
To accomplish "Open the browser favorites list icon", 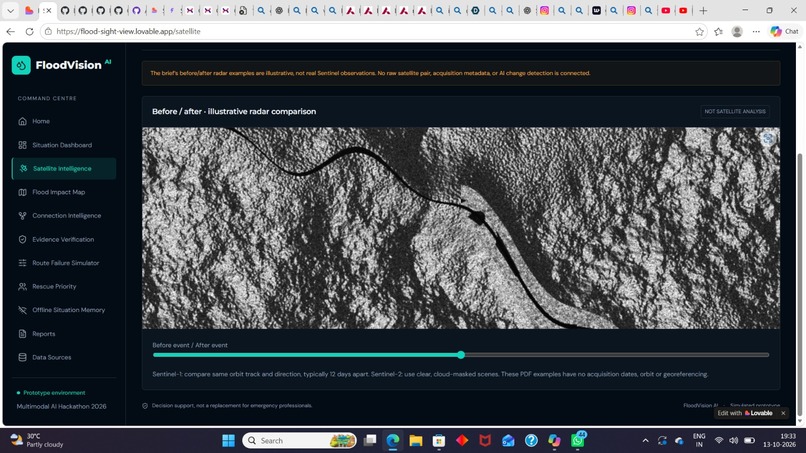I will coord(718,31).
